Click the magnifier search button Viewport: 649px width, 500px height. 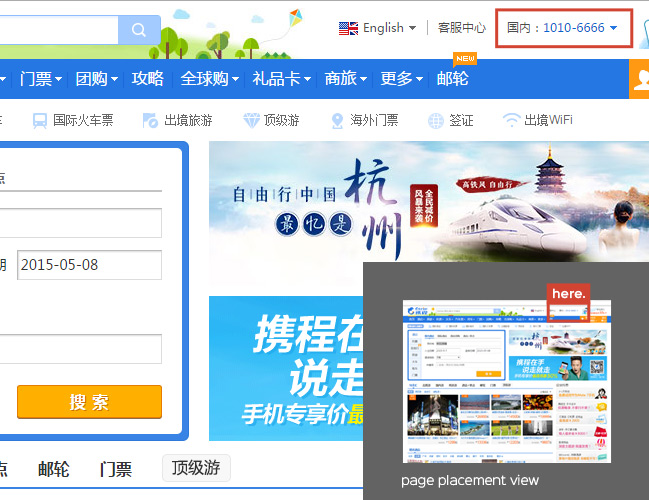tap(139, 30)
